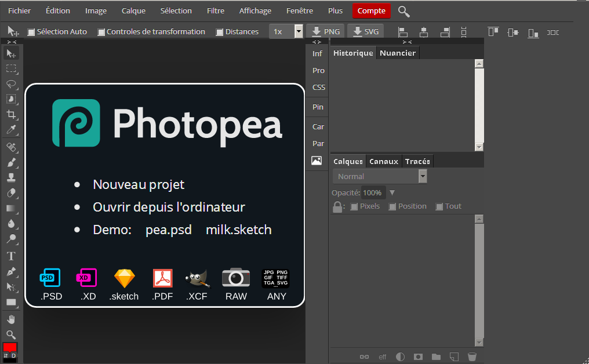Viewport: 589px width, 364px height.
Task: Open the search magnifier next to Compte
Action: [x=404, y=11]
